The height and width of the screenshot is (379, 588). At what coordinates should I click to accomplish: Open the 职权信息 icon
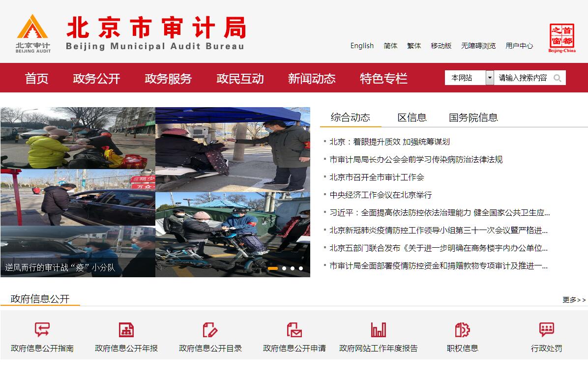pyautogui.click(x=462, y=329)
